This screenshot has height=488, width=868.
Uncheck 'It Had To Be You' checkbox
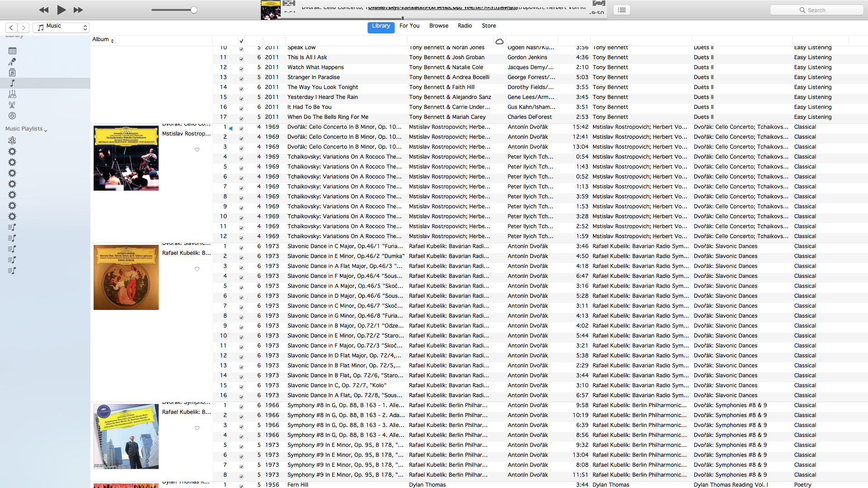pyautogui.click(x=241, y=108)
